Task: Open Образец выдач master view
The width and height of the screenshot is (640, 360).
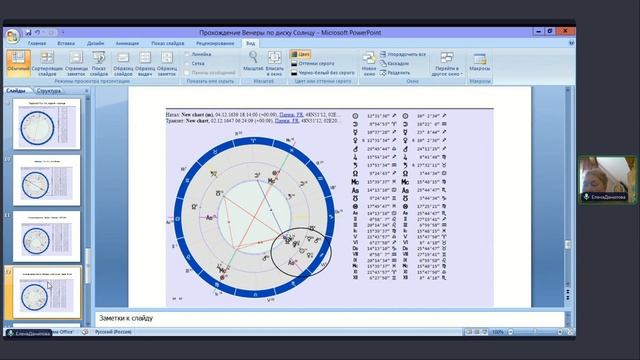Action: [x=145, y=63]
